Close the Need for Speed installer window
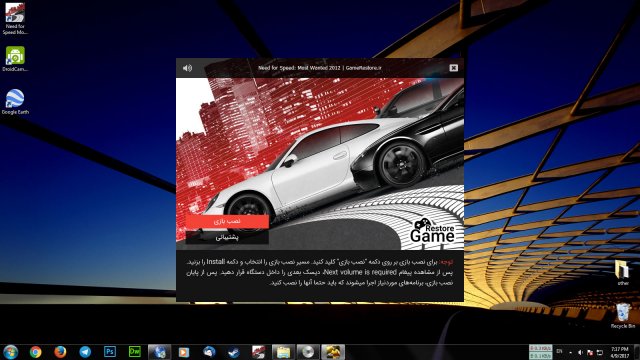This screenshot has height=360, width=640. coord(453,68)
